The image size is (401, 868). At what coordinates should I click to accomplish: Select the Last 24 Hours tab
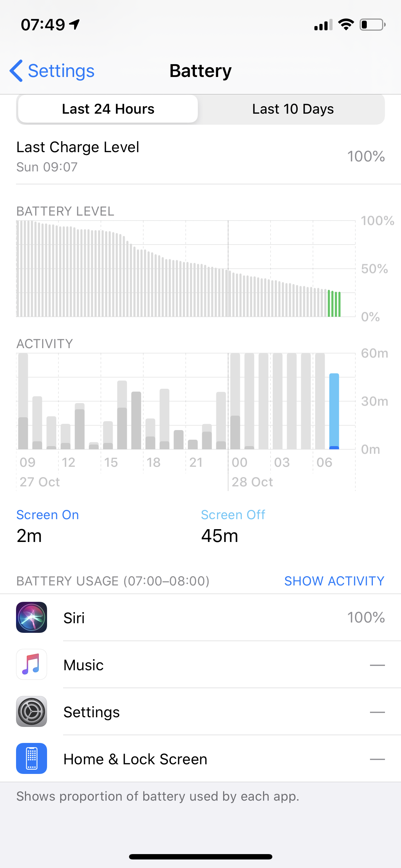coord(108,109)
